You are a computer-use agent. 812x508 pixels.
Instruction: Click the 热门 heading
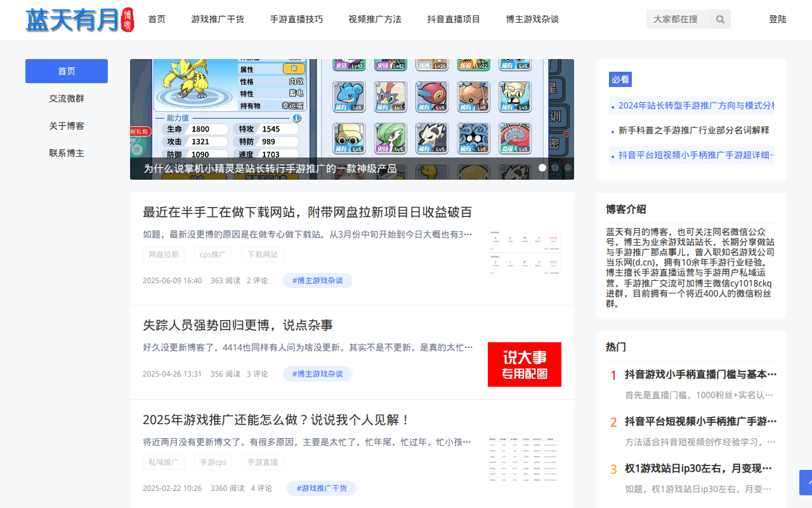[616, 347]
